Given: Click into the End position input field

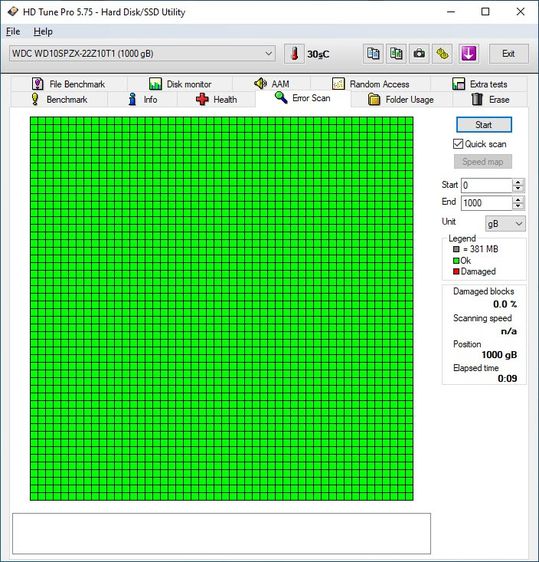Looking at the screenshot, I should coord(487,203).
